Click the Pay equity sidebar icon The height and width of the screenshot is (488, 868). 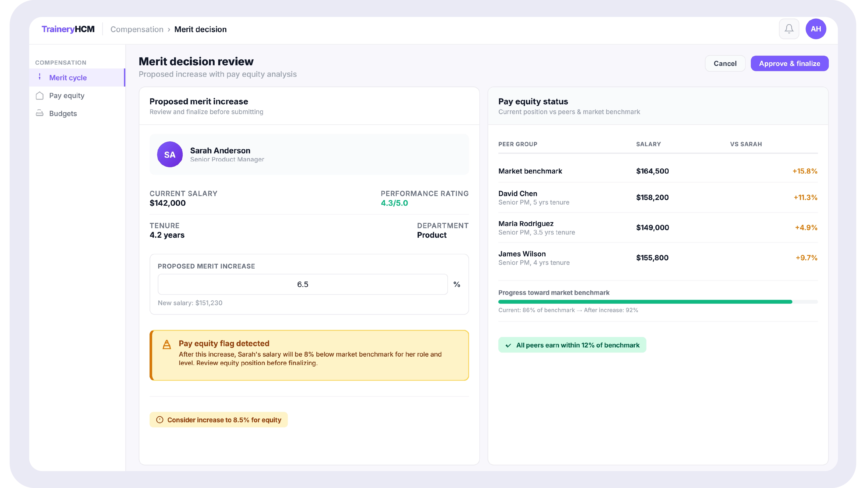pos(40,96)
